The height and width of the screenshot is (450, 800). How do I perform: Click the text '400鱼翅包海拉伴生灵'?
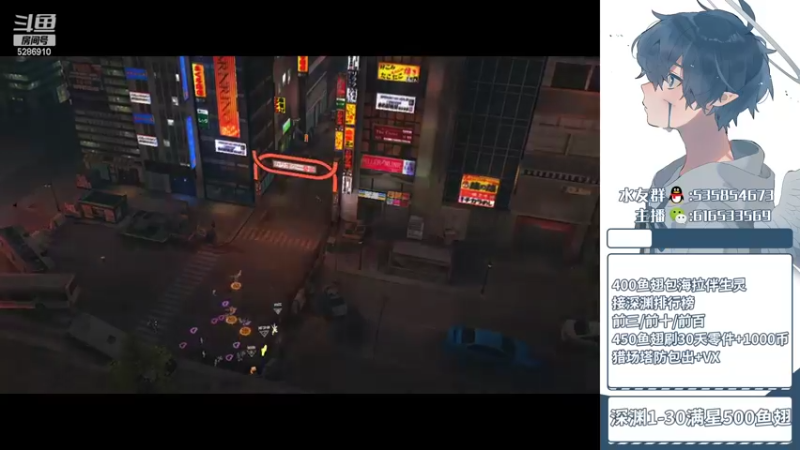click(679, 285)
